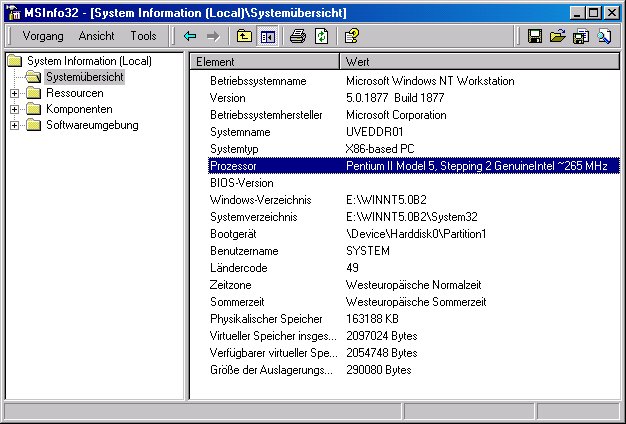Expand the Ressourcen tree node
Viewport: 626px width, 424px height.
pyautogui.click(x=14, y=93)
